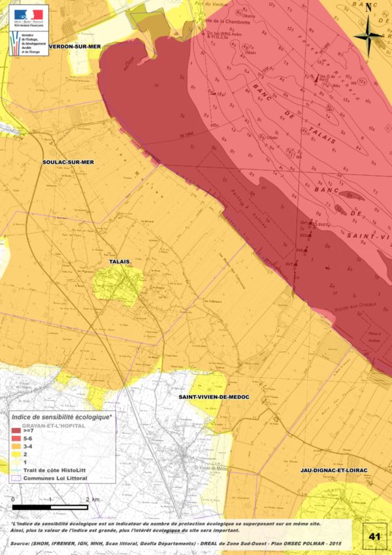Click the SV7 buoy marker

click(295, 263)
